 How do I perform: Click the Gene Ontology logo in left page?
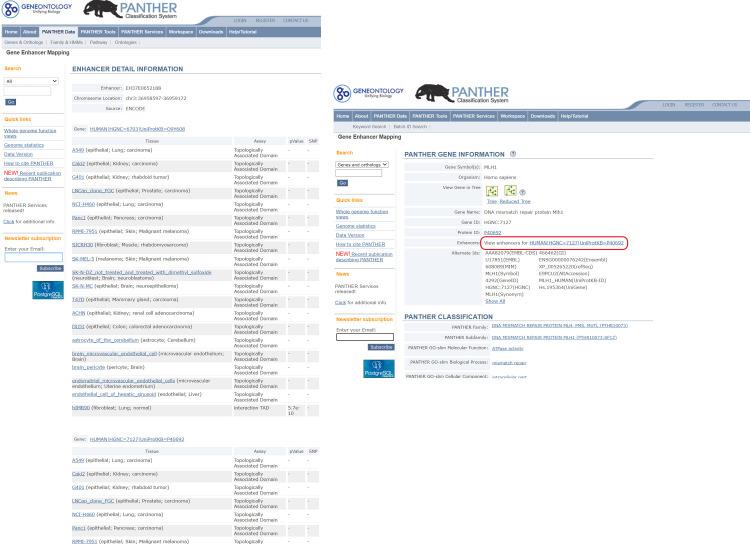click(34, 10)
